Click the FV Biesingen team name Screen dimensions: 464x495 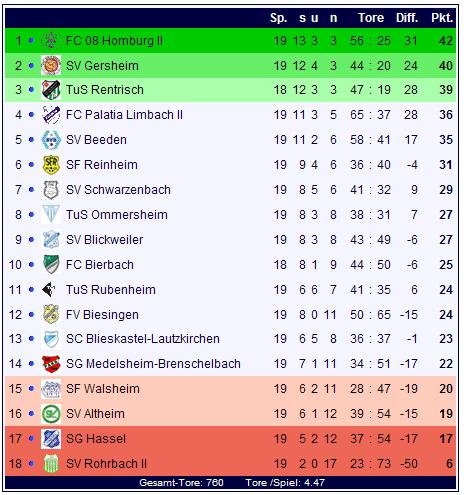102,315
